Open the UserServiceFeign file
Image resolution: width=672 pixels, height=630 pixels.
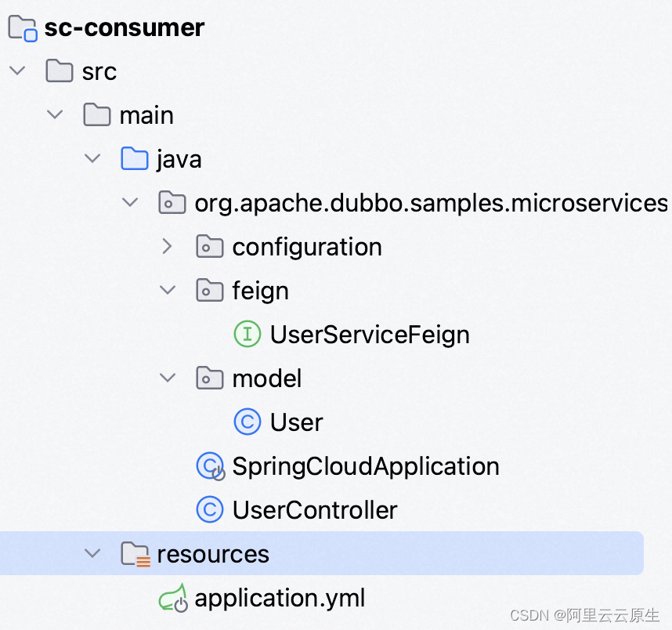(370, 335)
